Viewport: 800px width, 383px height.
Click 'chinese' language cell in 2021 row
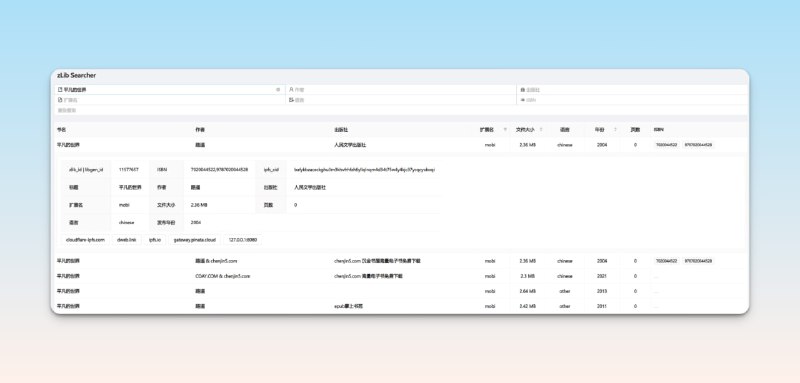[564, 276]
